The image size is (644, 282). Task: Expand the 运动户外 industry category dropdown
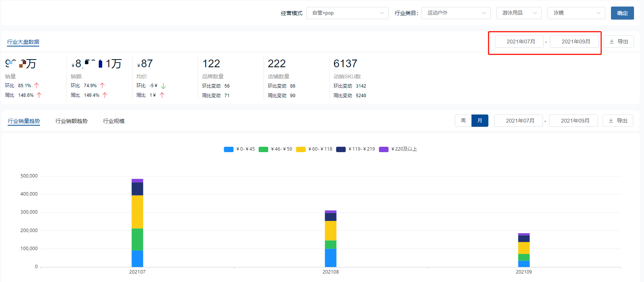point(456,13)
